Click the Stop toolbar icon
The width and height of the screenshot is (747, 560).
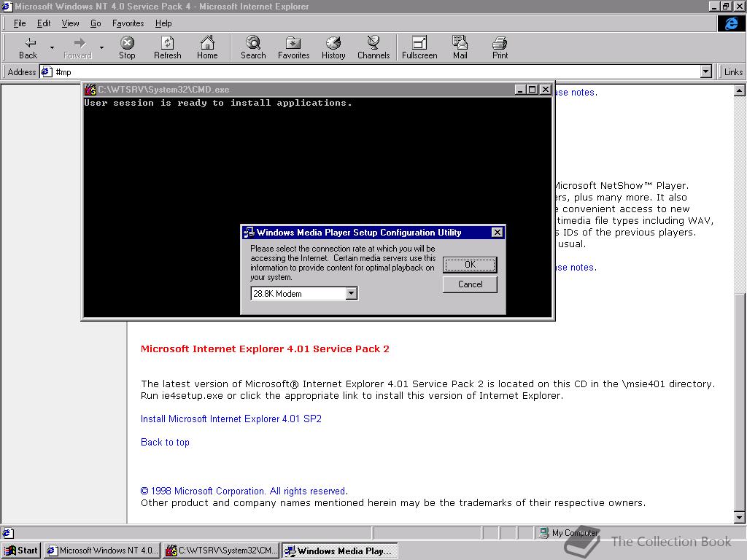[127, 47]
